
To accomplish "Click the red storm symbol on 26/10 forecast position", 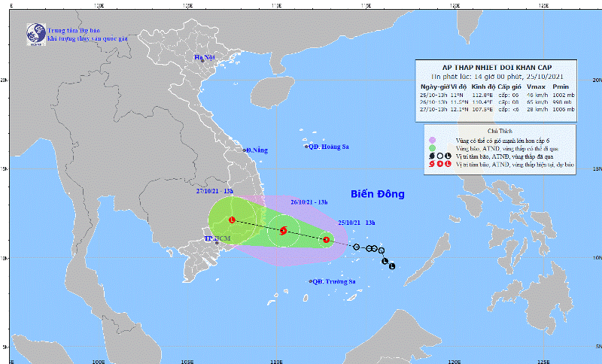I will [x=284, y=231].
